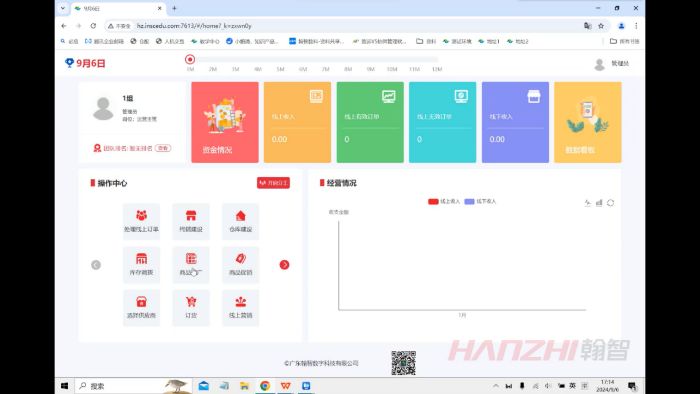Open the price-tag promotion tile
This screenshot has width=700, height=394.
[x=240, y=265]
